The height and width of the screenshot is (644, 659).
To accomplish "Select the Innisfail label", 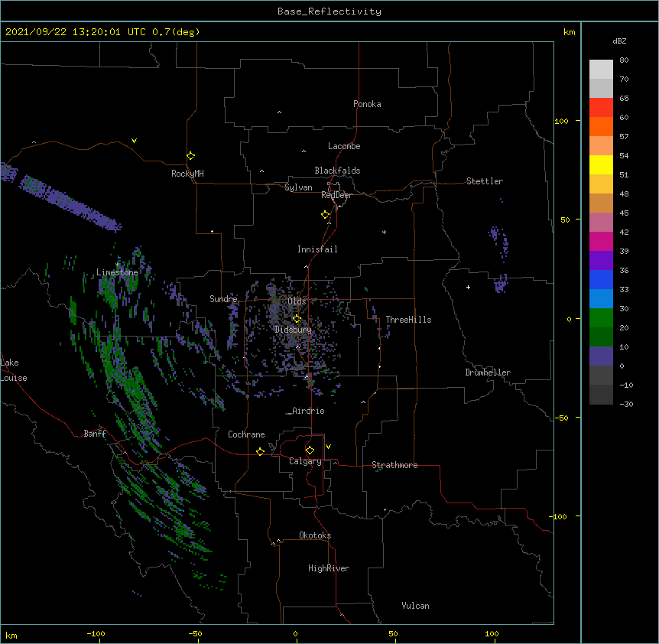I will pos(317,249).
